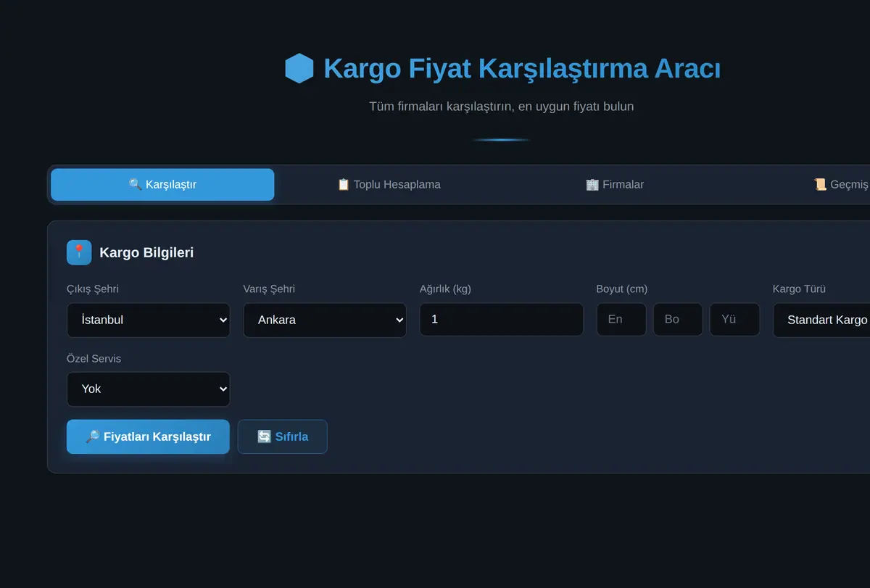The height and width of the screenshot is (588, 870).
Task: Expand the Özel Servis dropdown showing Yok
Action: [x=148, y=389]
